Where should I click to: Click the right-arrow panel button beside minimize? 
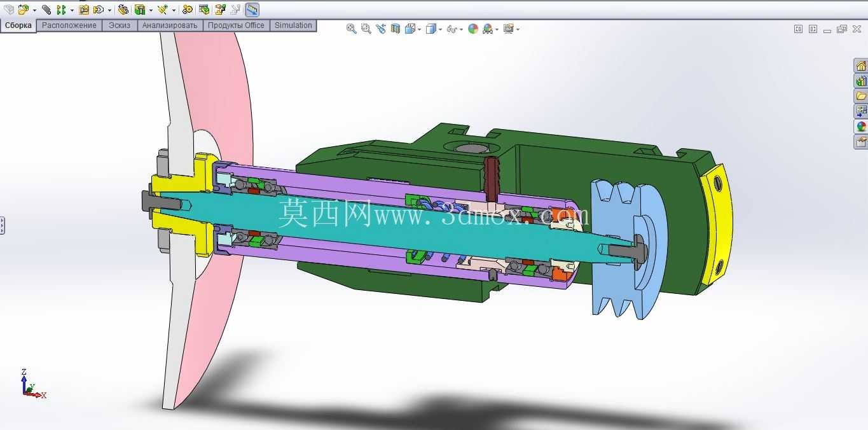pos(813,29)
